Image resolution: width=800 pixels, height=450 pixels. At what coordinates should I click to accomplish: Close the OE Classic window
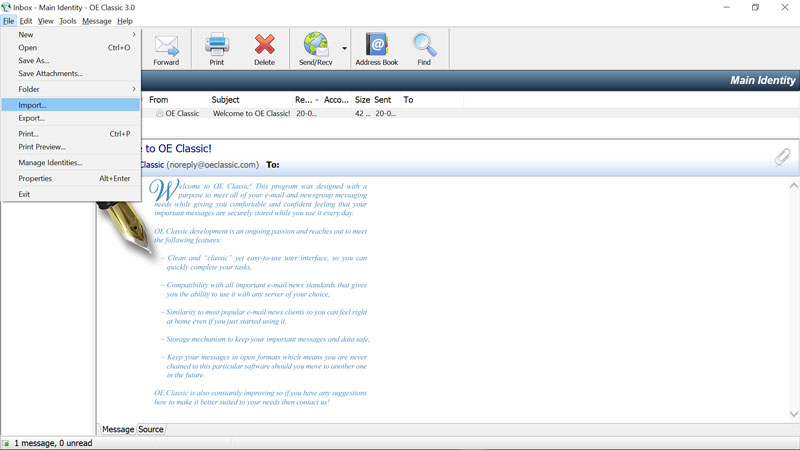click(785, 7)
